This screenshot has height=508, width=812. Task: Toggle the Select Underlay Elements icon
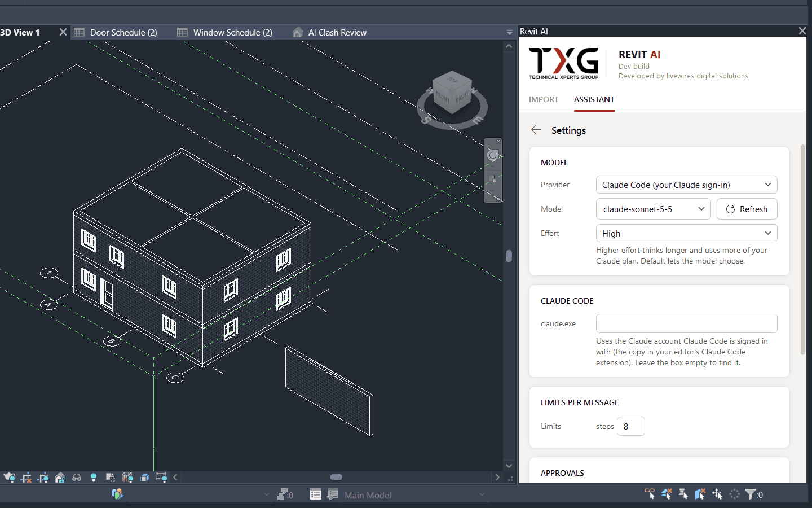click(667, 494)
